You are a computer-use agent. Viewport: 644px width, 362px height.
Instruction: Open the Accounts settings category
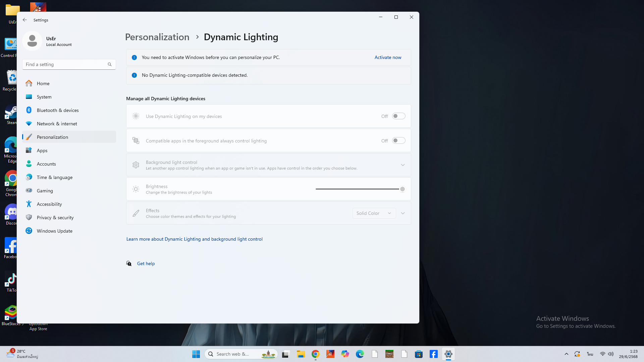(x=69, y=164)
